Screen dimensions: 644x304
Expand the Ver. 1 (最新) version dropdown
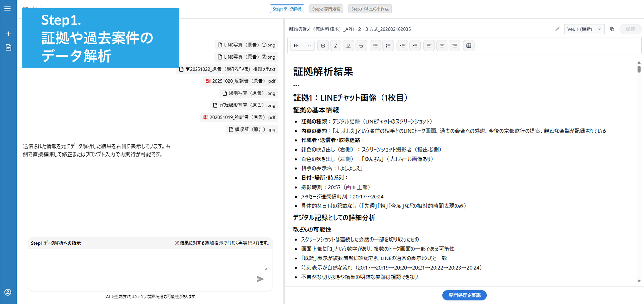pyautogui.click(x=584, y=29)
